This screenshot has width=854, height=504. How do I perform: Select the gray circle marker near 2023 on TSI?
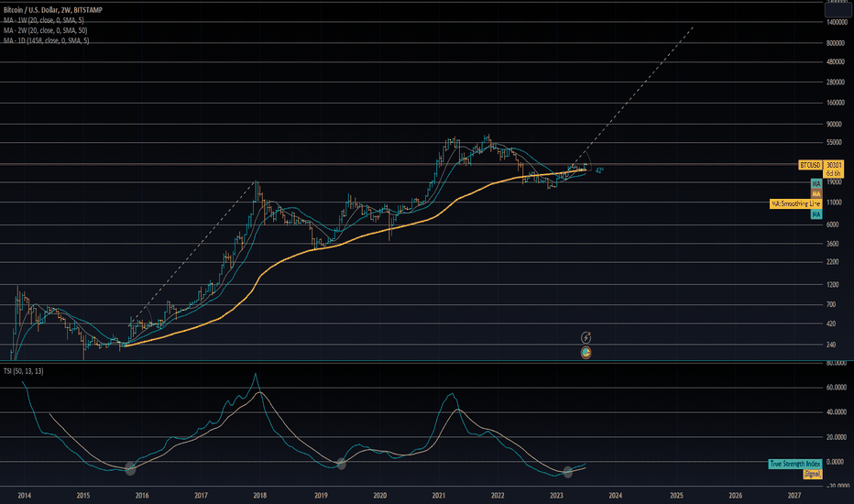567,472
